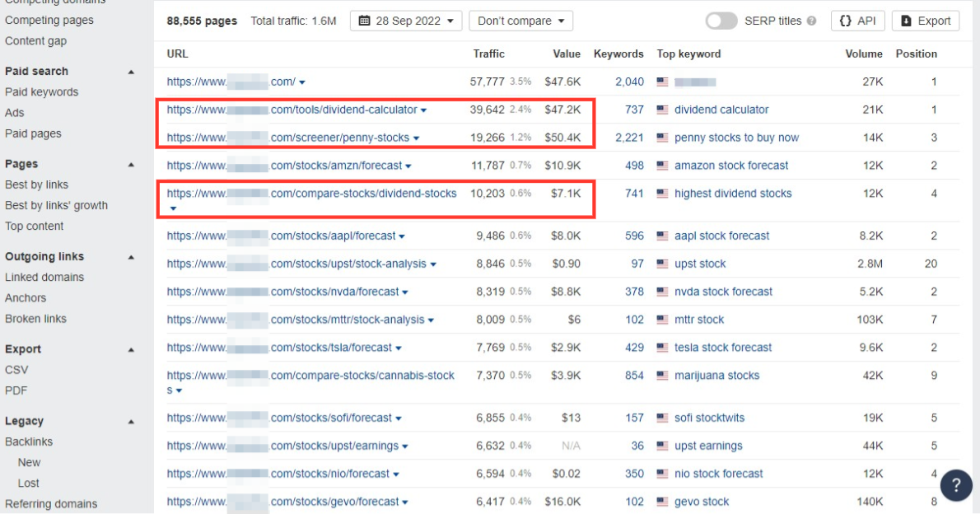This screenshot has height=514, width=980.
Task: Open the "Don't compare" dropdown
Action: 520,21
